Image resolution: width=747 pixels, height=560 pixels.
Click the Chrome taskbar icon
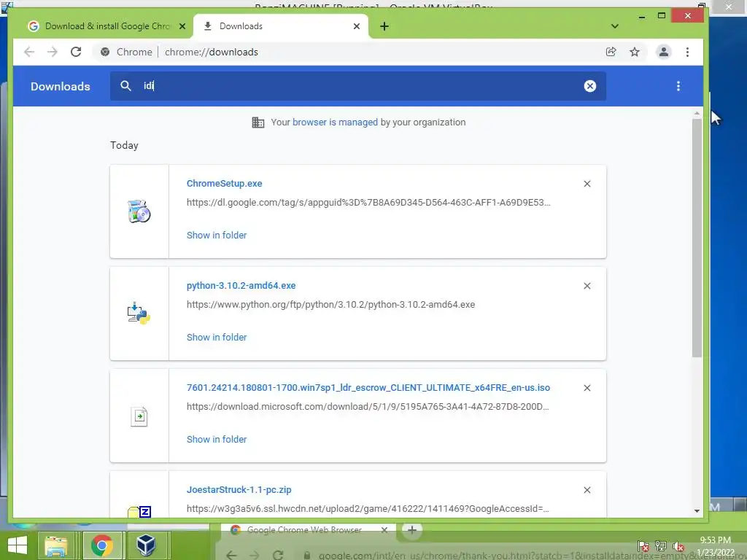[x=102, y=545]
